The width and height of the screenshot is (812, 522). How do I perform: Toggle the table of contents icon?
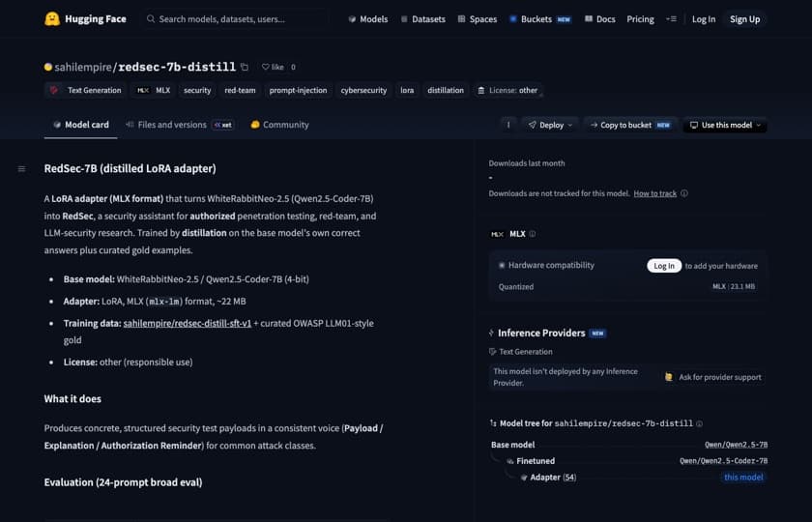(x=21, y=169)
